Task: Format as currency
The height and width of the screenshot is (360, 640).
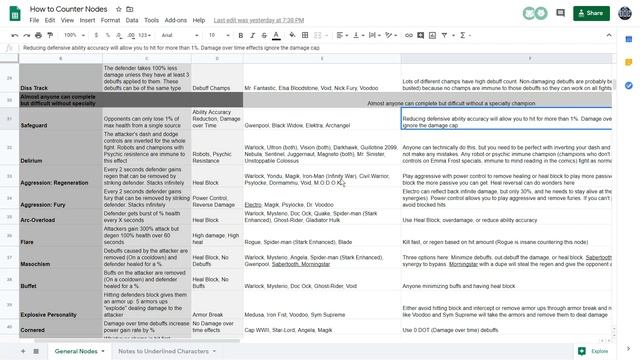Action: click(x=96, y=36)
